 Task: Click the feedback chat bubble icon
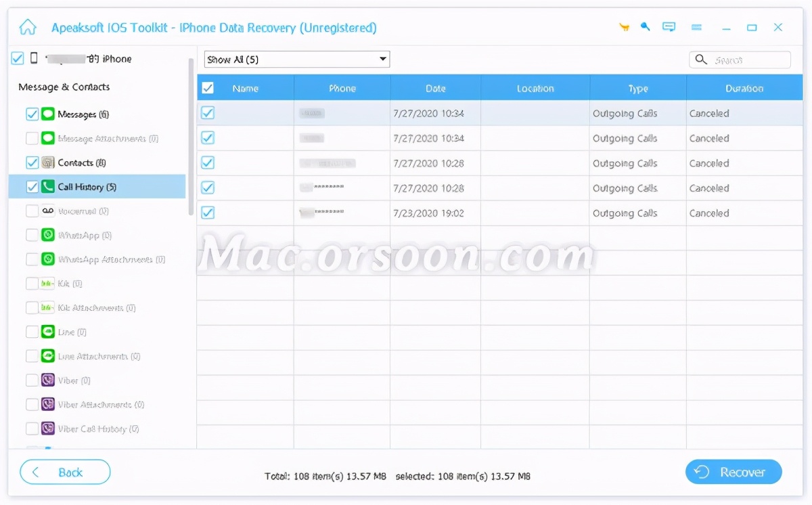click(x=669, y=26)
